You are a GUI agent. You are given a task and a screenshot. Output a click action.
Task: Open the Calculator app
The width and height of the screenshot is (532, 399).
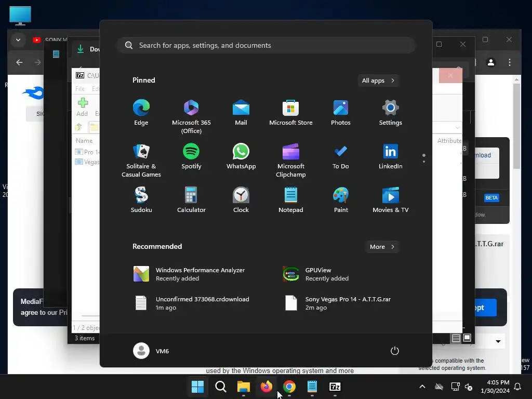point(191,200)
